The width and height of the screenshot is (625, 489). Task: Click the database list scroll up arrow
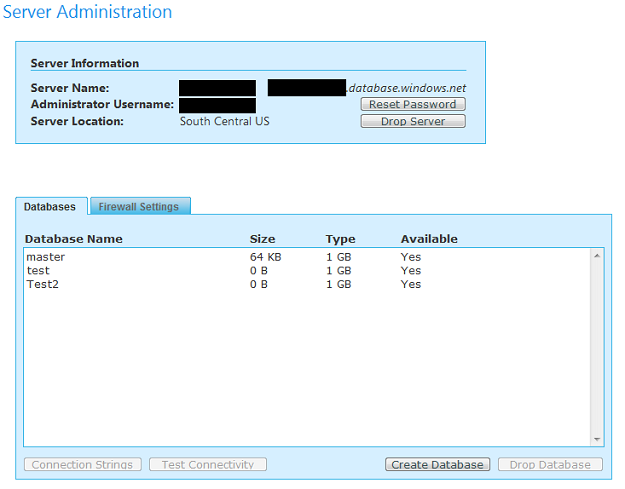click(x=597, y=256)
